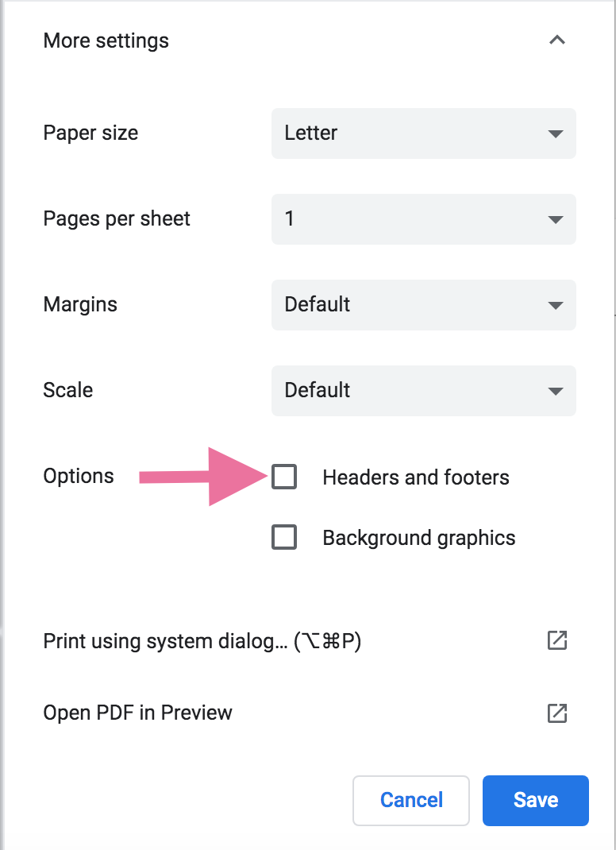The height and width of the screenshot is (850, 616).
Task: Collapse the More settings section heading
Action: click(x=106, y=41)
